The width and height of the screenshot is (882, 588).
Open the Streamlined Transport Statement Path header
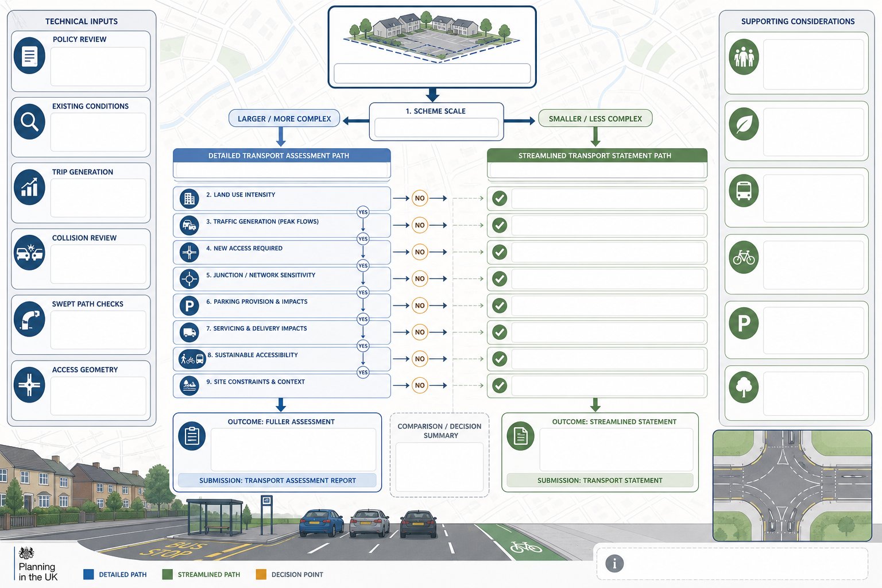pos(597,156)
